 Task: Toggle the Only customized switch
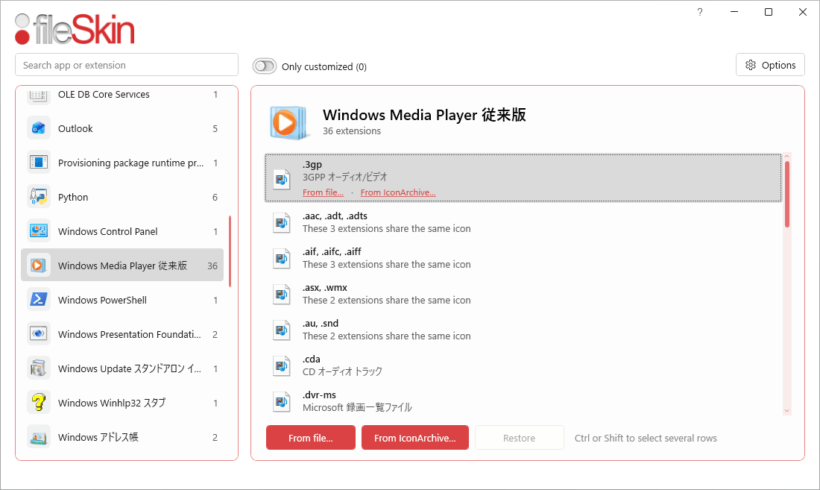(x=264, y=66)
